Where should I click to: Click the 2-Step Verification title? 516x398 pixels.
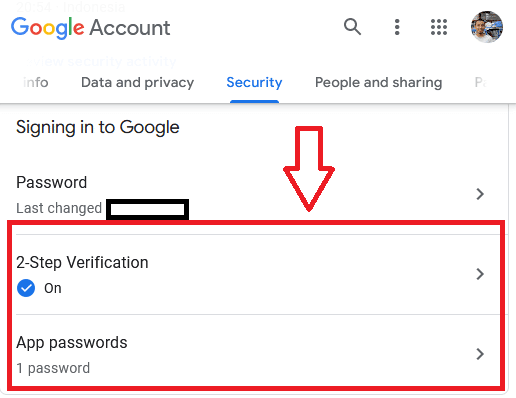click(x=82, y=262)
